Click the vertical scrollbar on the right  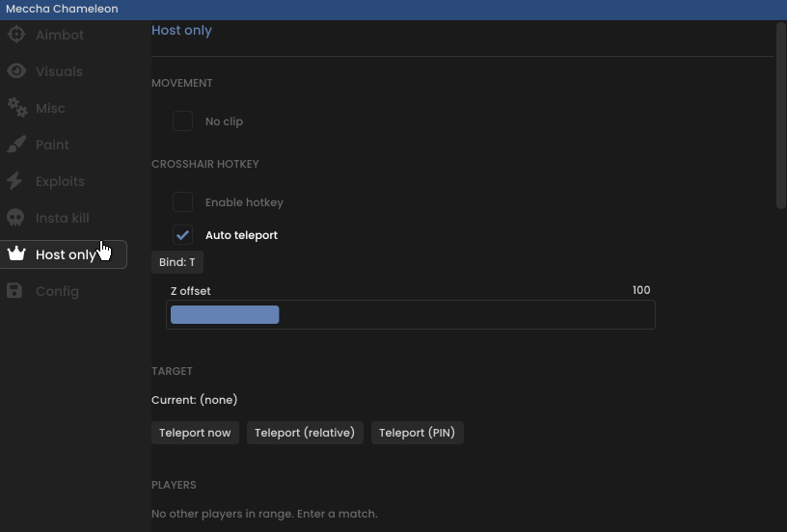tap(780, 116)
